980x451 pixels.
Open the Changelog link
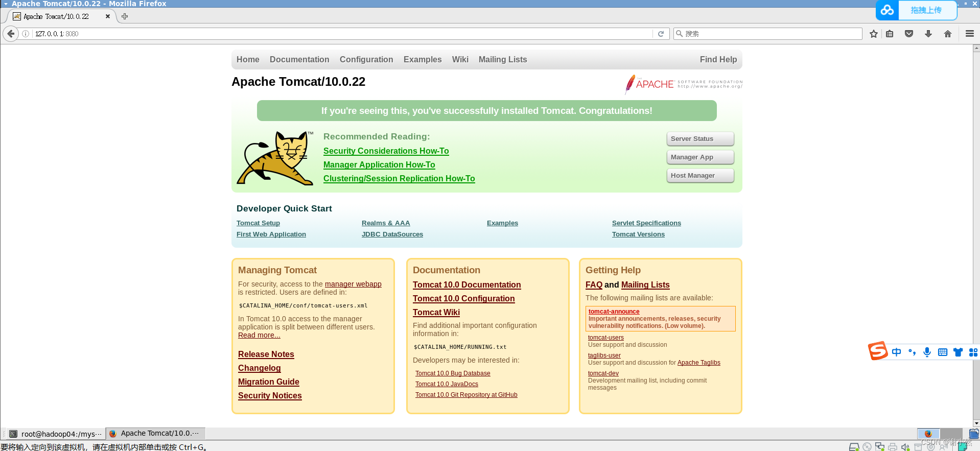[x=260, y=368]
